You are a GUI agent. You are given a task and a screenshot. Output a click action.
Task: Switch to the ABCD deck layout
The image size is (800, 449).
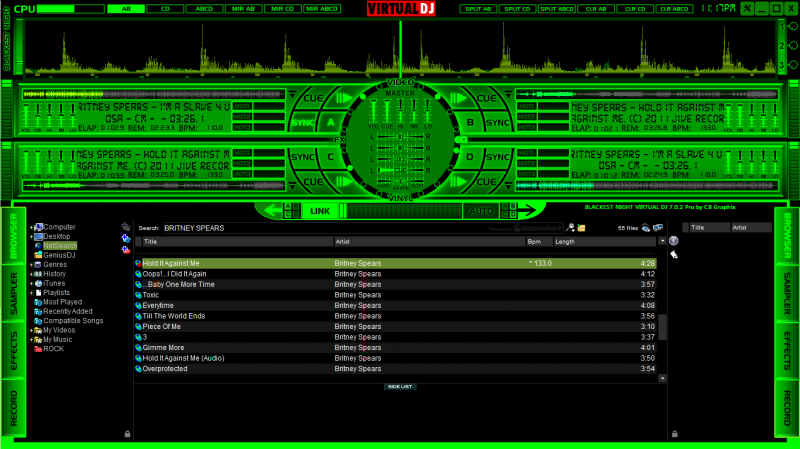[204, 9]
